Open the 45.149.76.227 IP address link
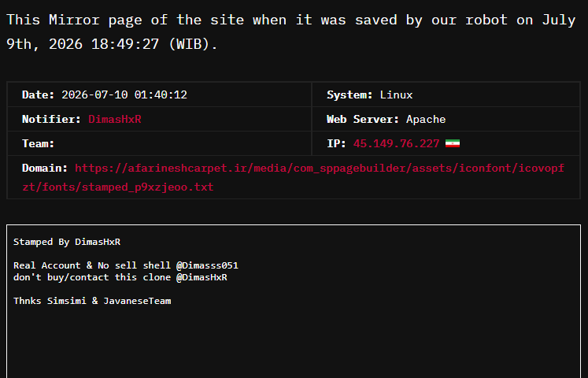The image size is (588, 378). [396, 143]
